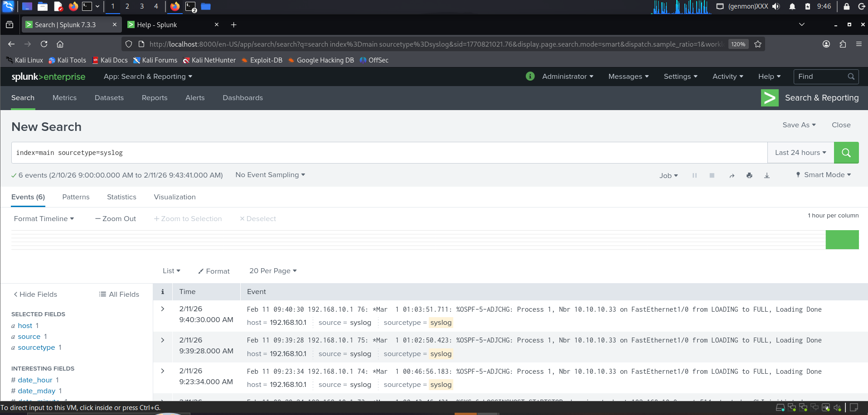
Task: Toggle the host field in Selected Fields
Action: pos(24,325)
